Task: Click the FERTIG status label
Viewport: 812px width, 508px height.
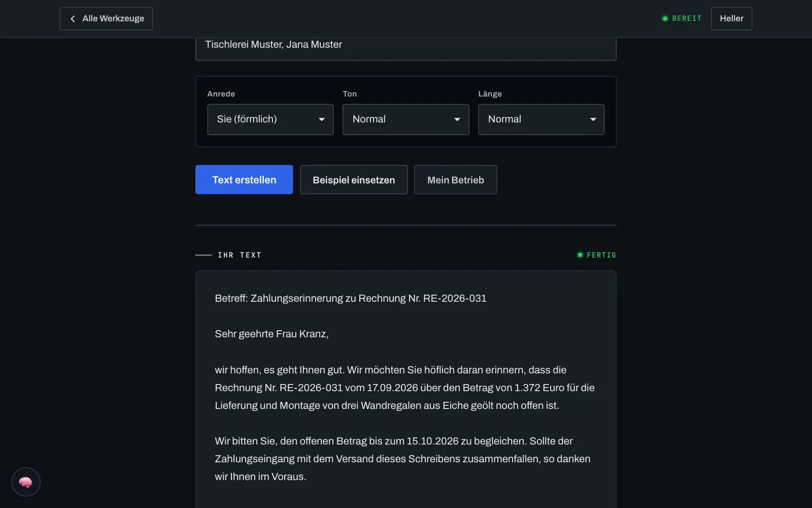Action: click(597, 255)
